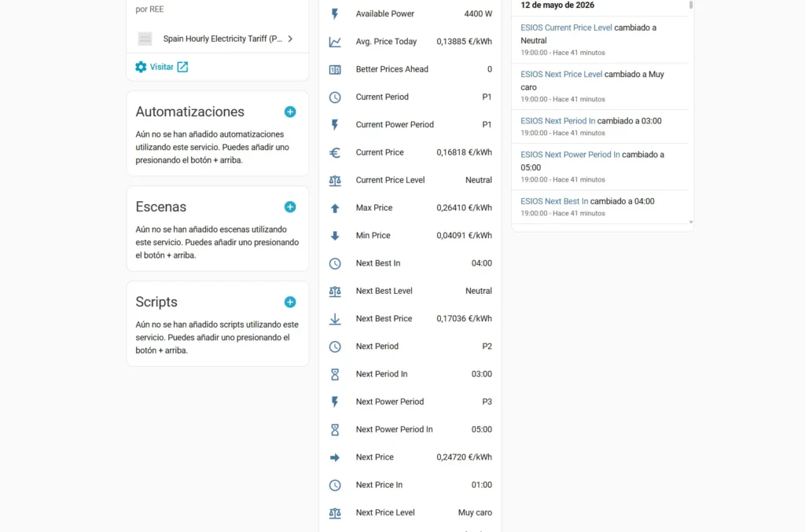Image resolution: width=805 pixels, height=532 pixels.
Task: Click the Spain Hourly Electricity Tariff device thumbnail
Action: coord(145,39)
